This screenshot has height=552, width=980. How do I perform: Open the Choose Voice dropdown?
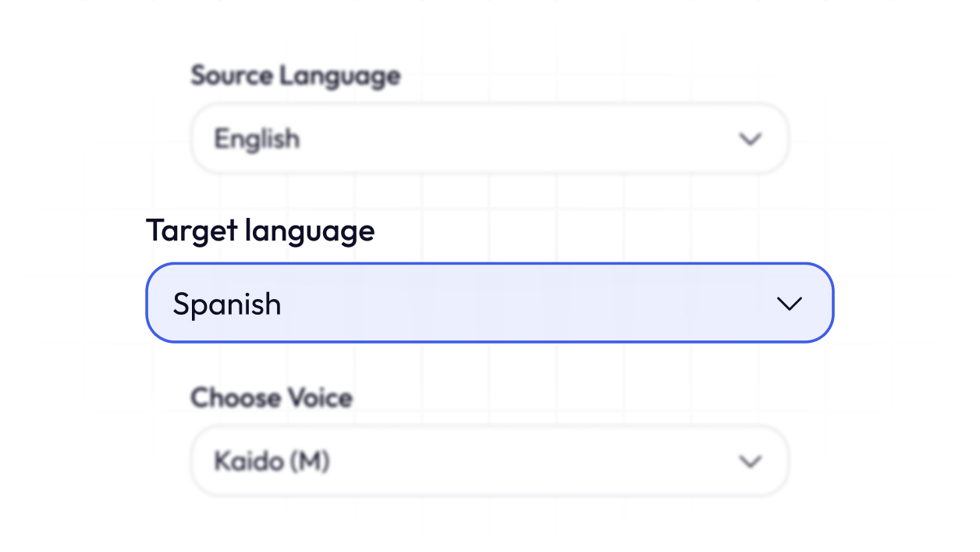[x=489, y=461]
